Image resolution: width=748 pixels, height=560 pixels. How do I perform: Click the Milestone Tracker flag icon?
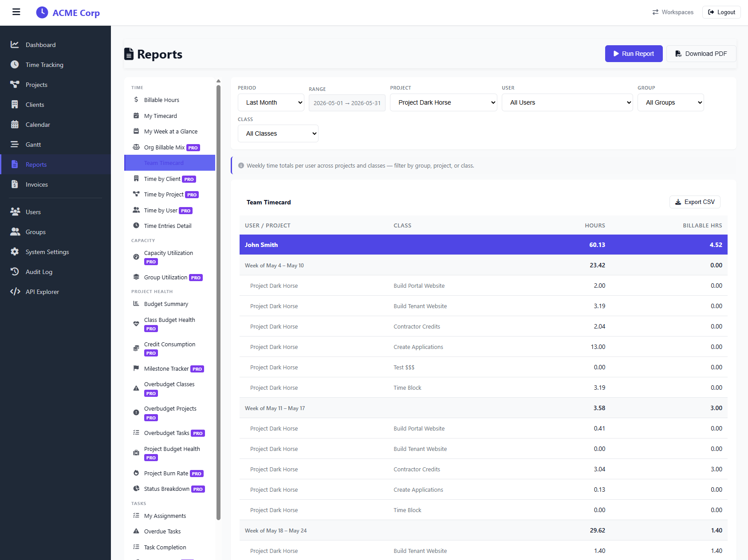[136, 368]
